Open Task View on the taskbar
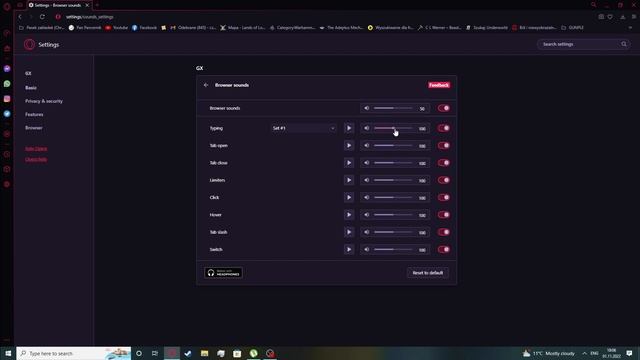 [155, 353]
